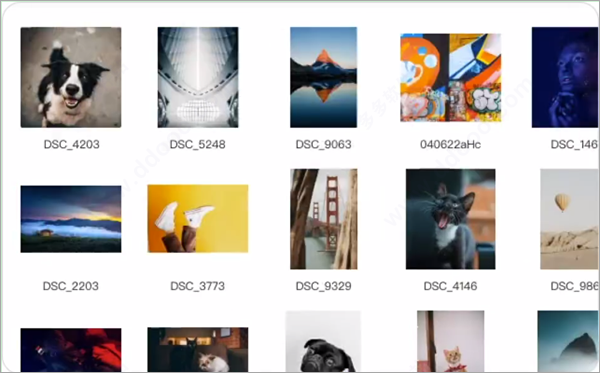The image size is (600, 373).
Task: Click the DSC_9063 file name
Action: tap(323, 144)
